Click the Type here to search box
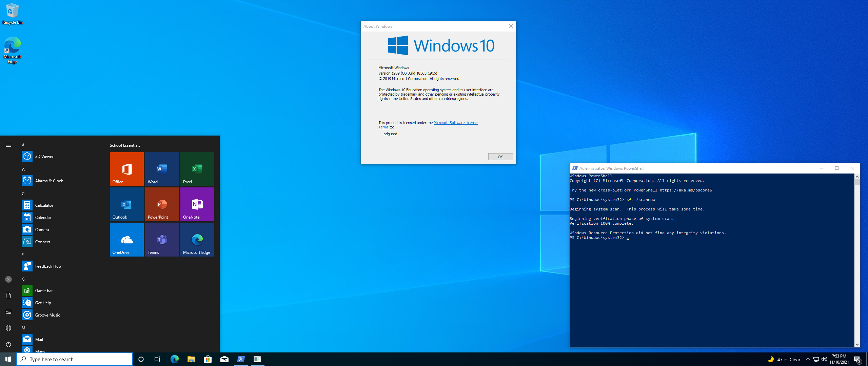Viewport: 868px width, 366px height. pos(75,359)
